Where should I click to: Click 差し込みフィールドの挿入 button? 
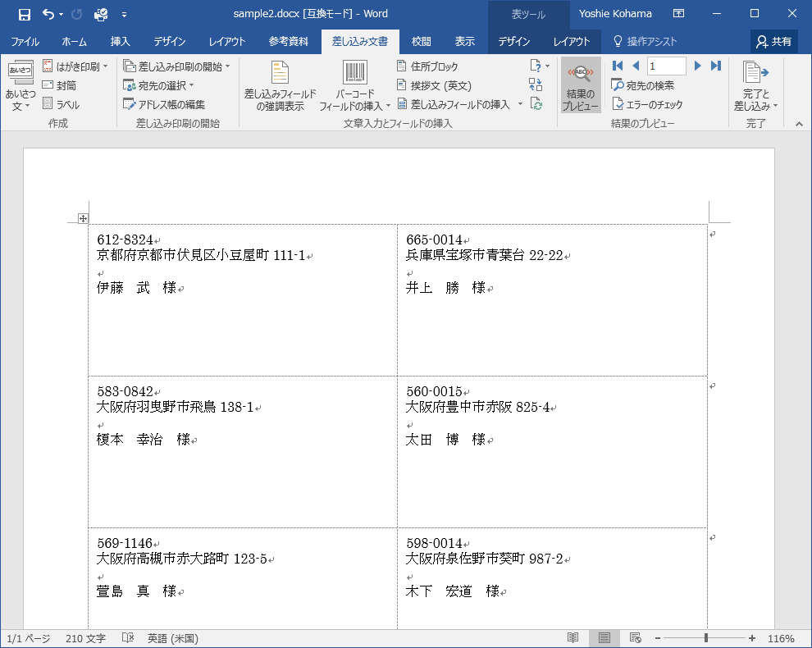pos(454,104)
